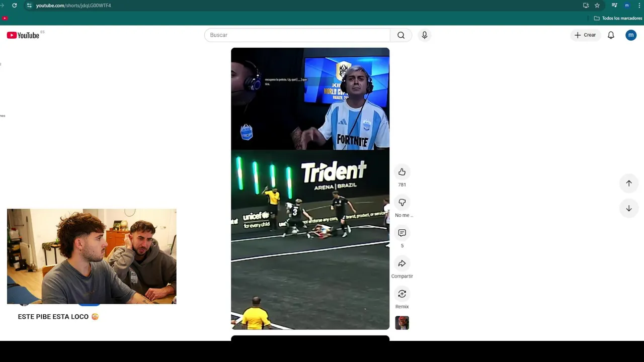Open Chrome three-dot menu
644x362 pixels.
tap(639, 6)
